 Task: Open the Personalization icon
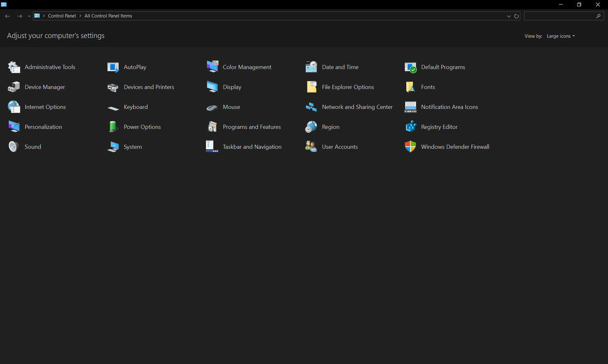14,127
